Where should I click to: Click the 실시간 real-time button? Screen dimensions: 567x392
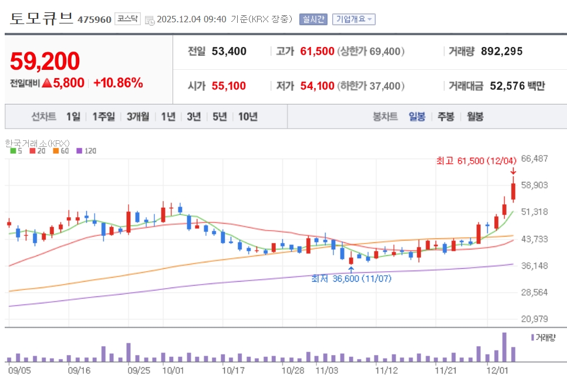313,19
